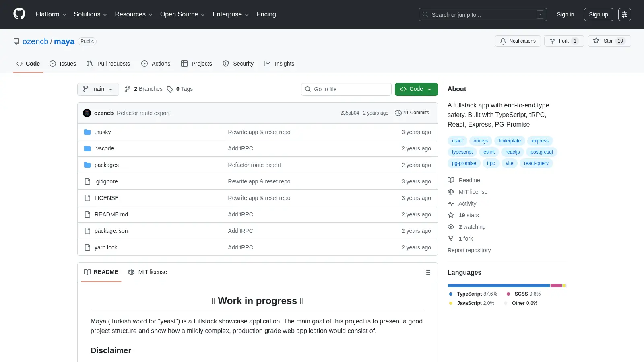
Task: Switch to the Pull requests tab
Action: point(108,64)
